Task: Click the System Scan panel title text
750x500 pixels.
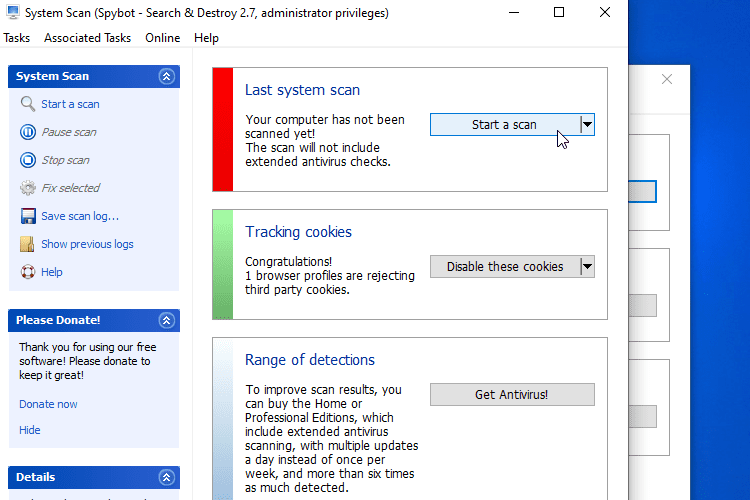Action: point(52,76)
